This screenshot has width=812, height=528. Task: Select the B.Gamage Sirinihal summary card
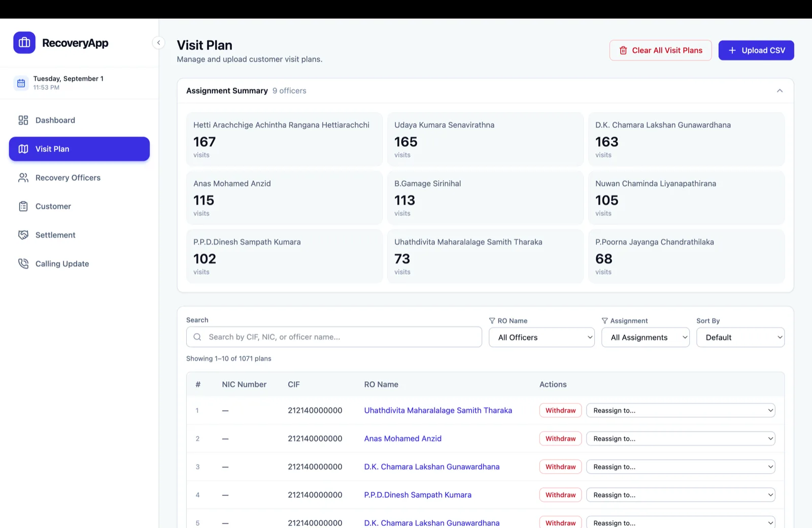[x=485, y=198]
